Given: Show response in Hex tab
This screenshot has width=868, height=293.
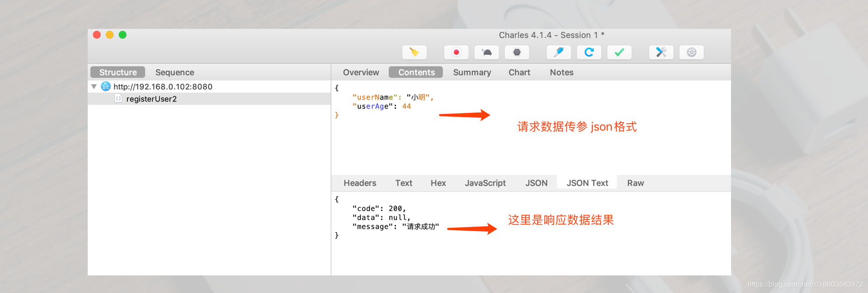Looking at the screenshot, I should (438, 183).
